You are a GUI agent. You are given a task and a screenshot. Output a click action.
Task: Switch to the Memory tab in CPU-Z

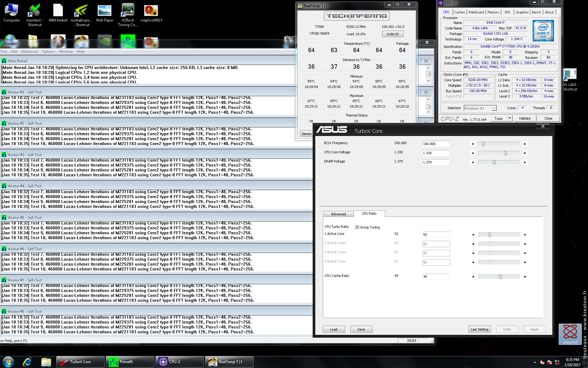493,12
